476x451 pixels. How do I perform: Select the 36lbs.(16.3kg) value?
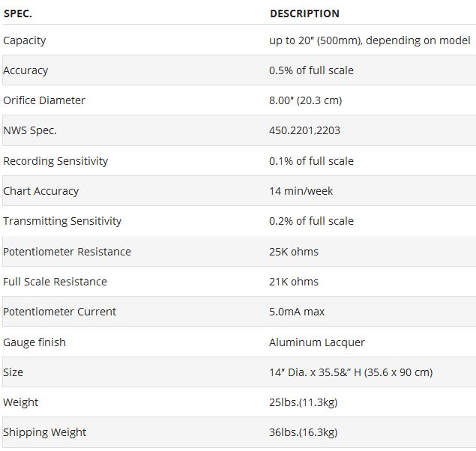tap(304, 432)
